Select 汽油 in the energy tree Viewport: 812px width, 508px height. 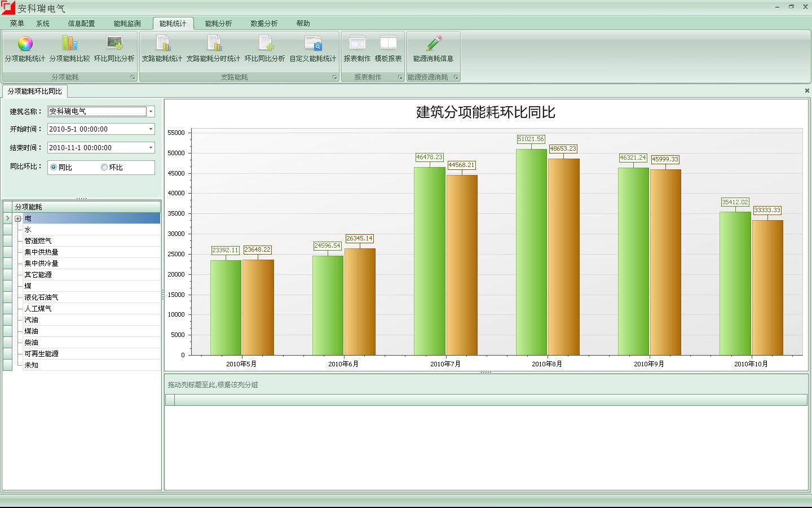(31, 320)
